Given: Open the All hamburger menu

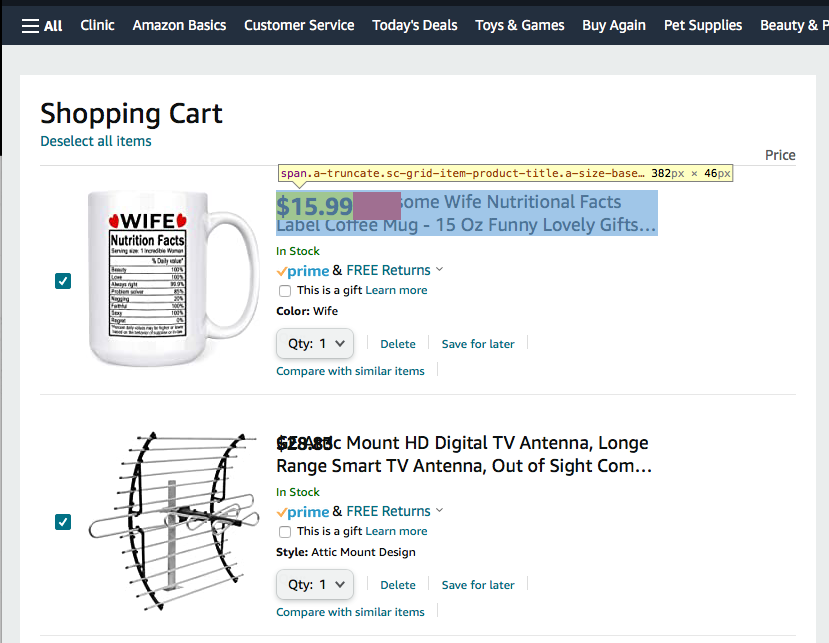Looking at the screenshot, I should click(42, 25).
